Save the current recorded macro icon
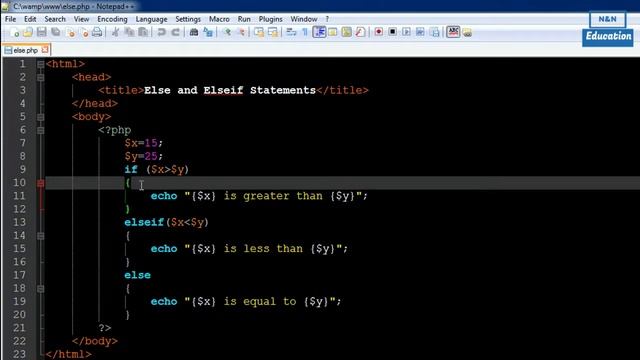Viewport: 640px width, 360px height. 435,32
